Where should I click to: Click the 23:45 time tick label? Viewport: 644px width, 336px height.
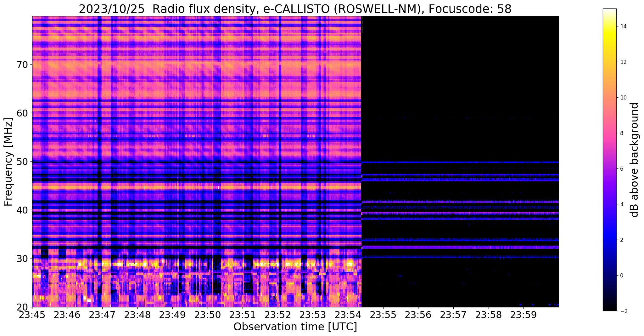click(32, 315)
